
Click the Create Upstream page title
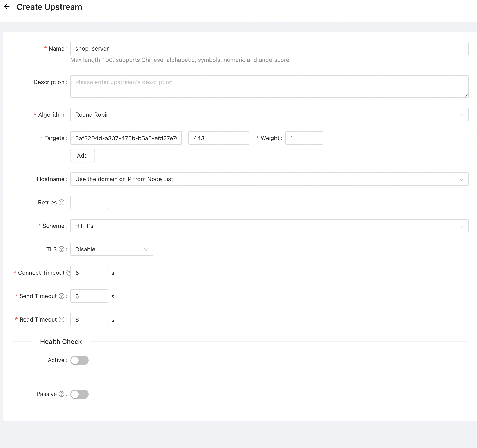coord(49,7)
